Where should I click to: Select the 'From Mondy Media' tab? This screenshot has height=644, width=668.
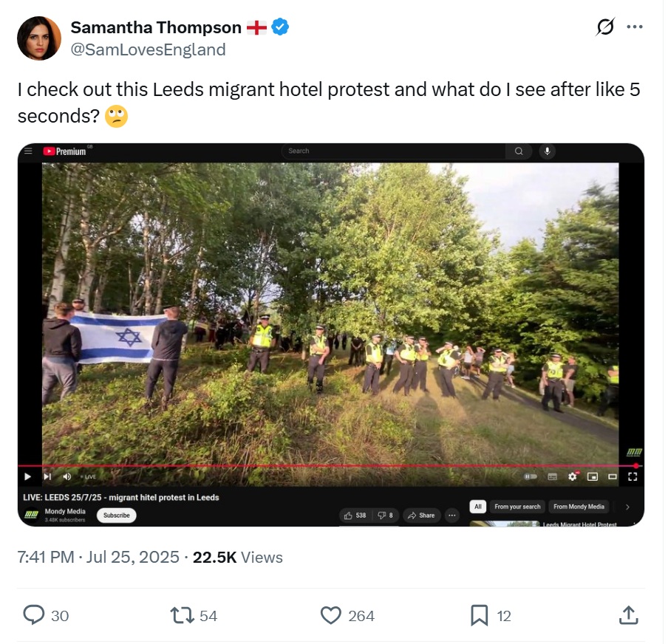click(579, 507)
